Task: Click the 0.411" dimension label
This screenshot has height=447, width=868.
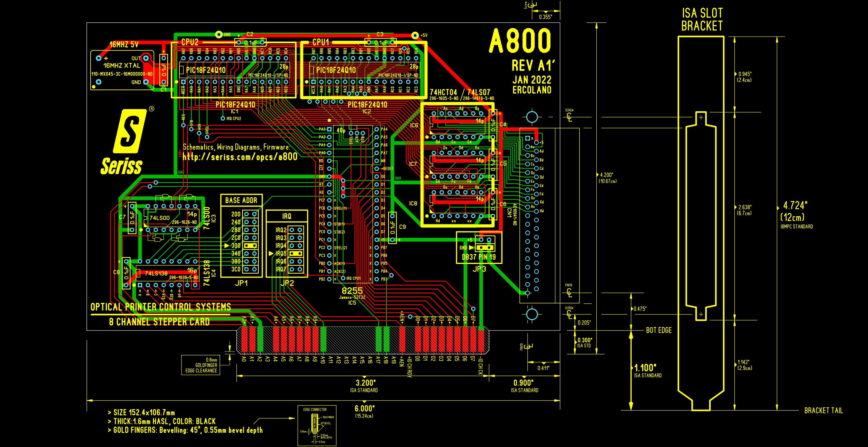Action: (543, 368)
